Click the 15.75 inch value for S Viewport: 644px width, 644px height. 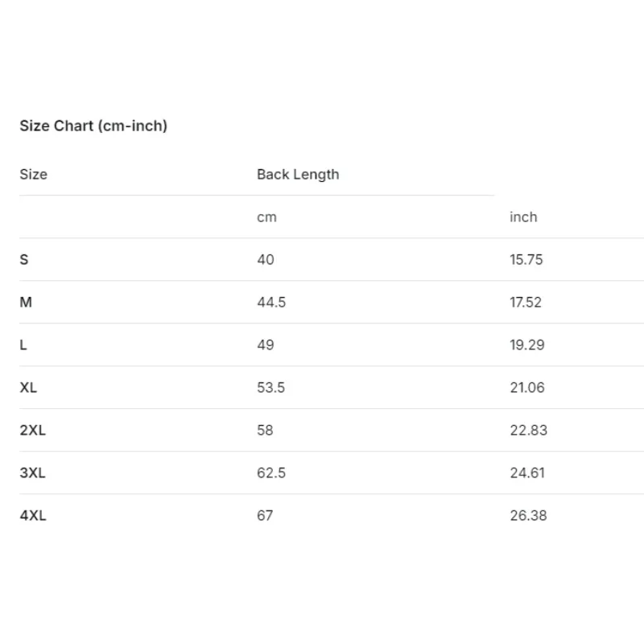[526, 259]
